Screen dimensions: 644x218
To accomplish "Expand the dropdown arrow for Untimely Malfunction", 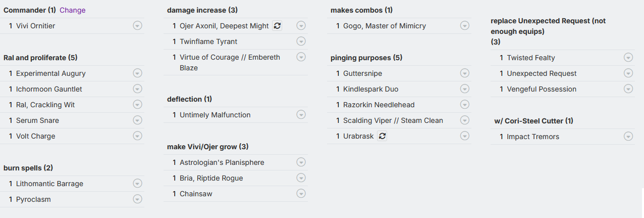I will pyautogui.click(x=301, y=115).
